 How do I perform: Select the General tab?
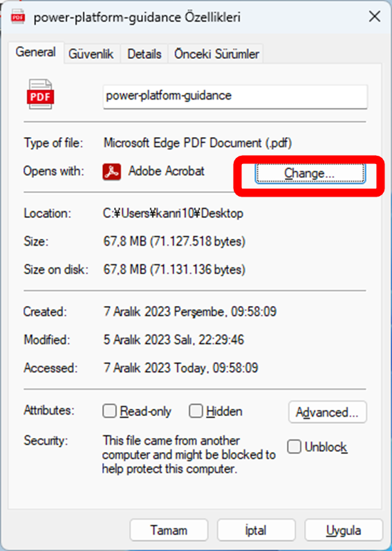click(x=36, y=53)
